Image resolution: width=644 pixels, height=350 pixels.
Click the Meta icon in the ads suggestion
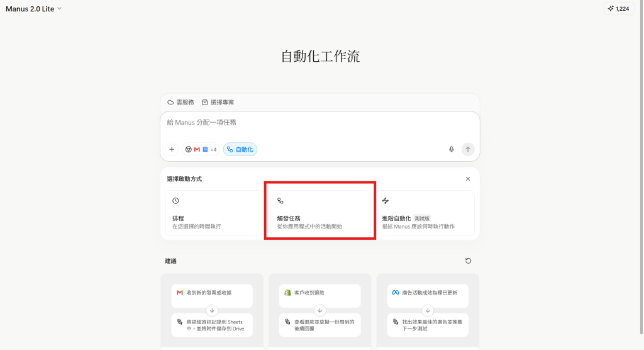(x=395, y=293)
